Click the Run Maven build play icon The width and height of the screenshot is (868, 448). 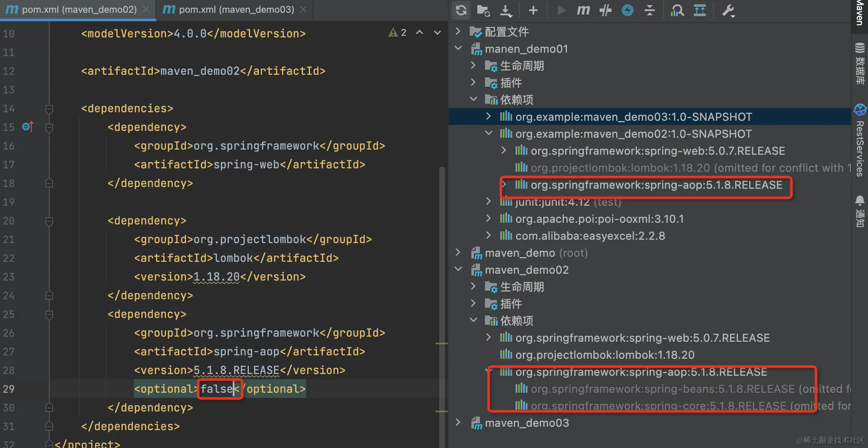click(561, 10)
